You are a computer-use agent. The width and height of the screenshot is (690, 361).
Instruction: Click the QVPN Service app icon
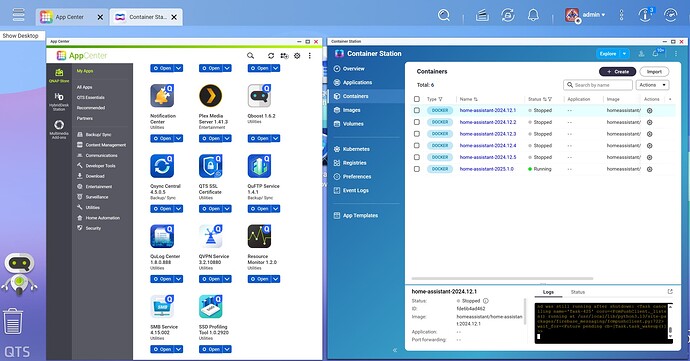pos(211,236)
